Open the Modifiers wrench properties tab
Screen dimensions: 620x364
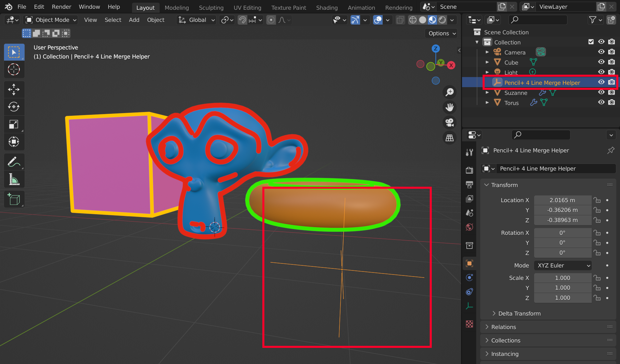[x=469, y=152]
